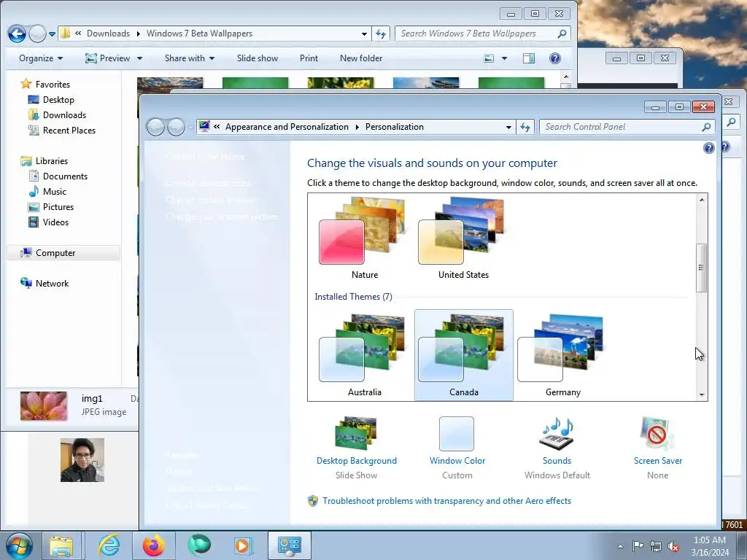Refresh the Wallpapers folder view
Viewport: 747px width, 560px height.
pyautogui.click(x=381, y=34)
